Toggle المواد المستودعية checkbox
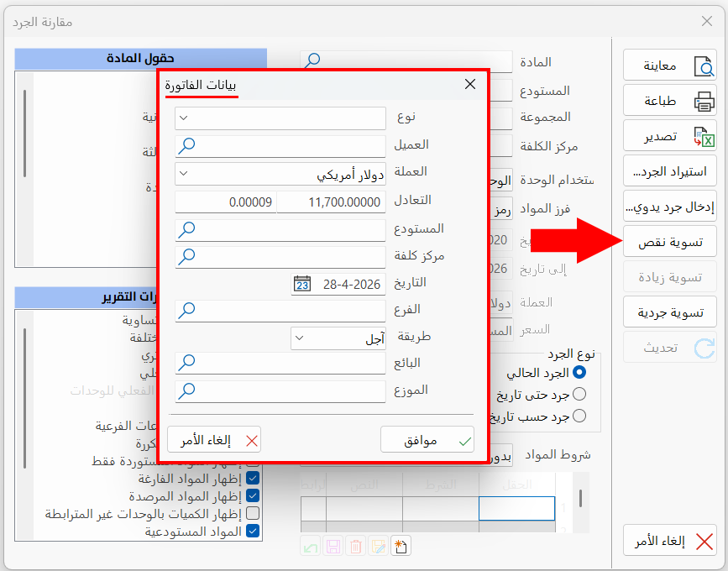This screenshot has width=728, height=571. pos(253,531)
